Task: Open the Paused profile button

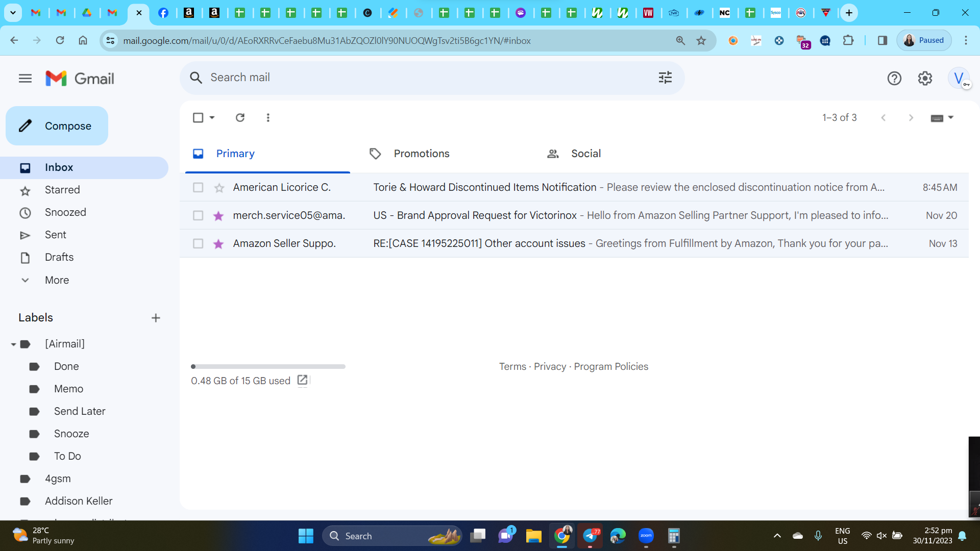Action: [924, 40]
